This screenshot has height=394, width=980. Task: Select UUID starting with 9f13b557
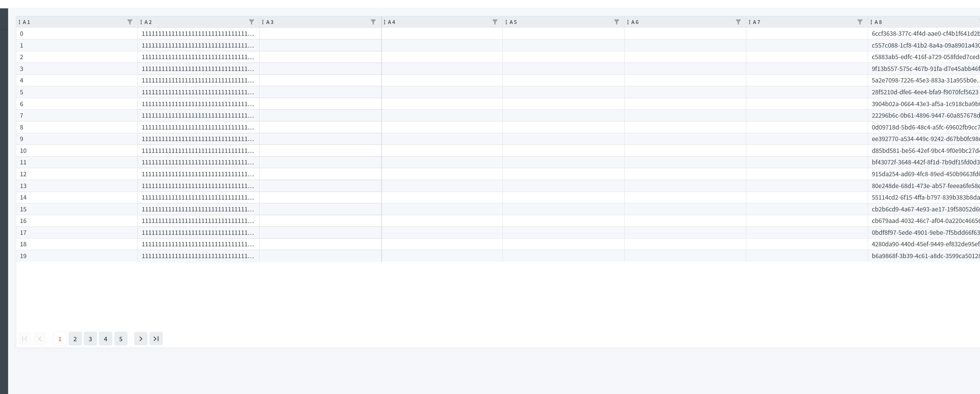pyautogui.click(x=926, y=69)
